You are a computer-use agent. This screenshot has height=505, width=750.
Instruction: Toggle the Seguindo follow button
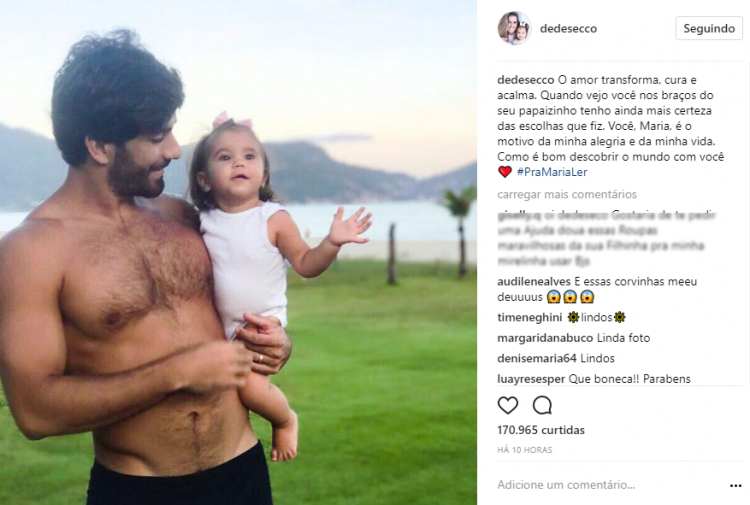pos(709,28)
